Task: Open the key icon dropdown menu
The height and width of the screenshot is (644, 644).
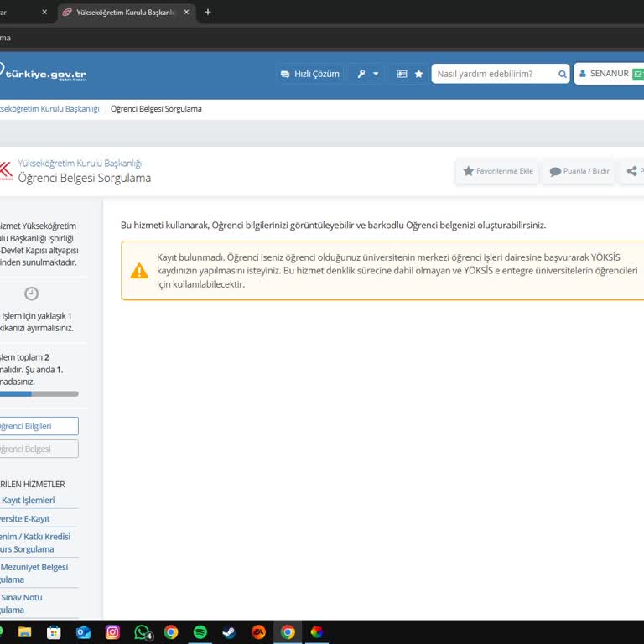Action: (367, 74)
